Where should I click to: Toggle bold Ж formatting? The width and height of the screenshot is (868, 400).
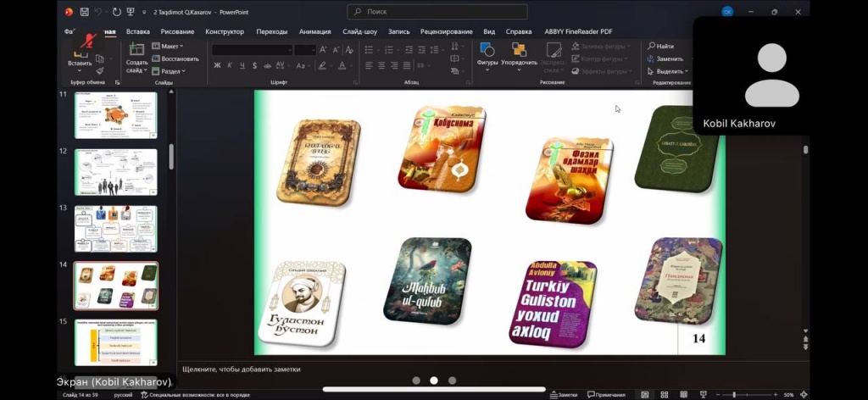(217, 65)
